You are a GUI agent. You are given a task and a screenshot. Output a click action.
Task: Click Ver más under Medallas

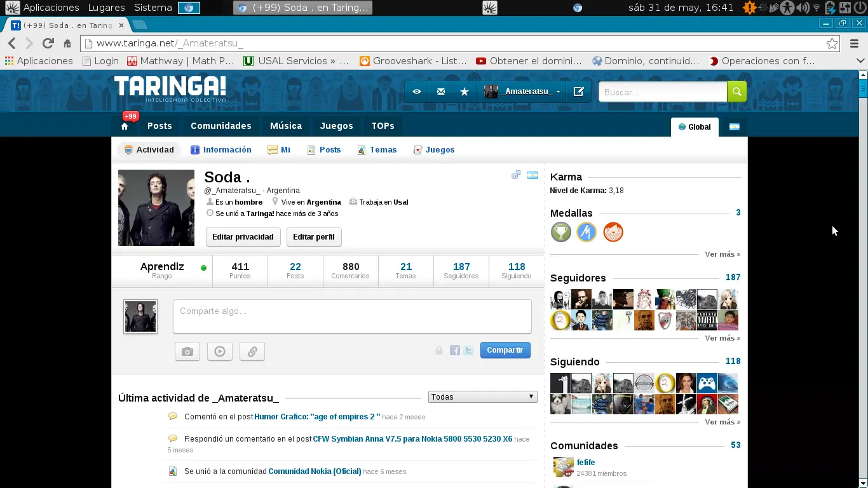[722, 254]
